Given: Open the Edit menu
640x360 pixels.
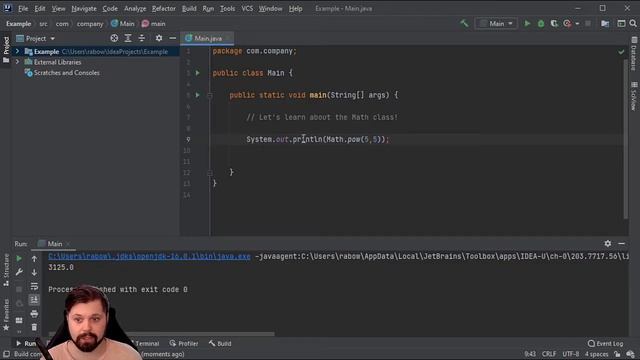Looking at the screenshot, I should point(40,9).
